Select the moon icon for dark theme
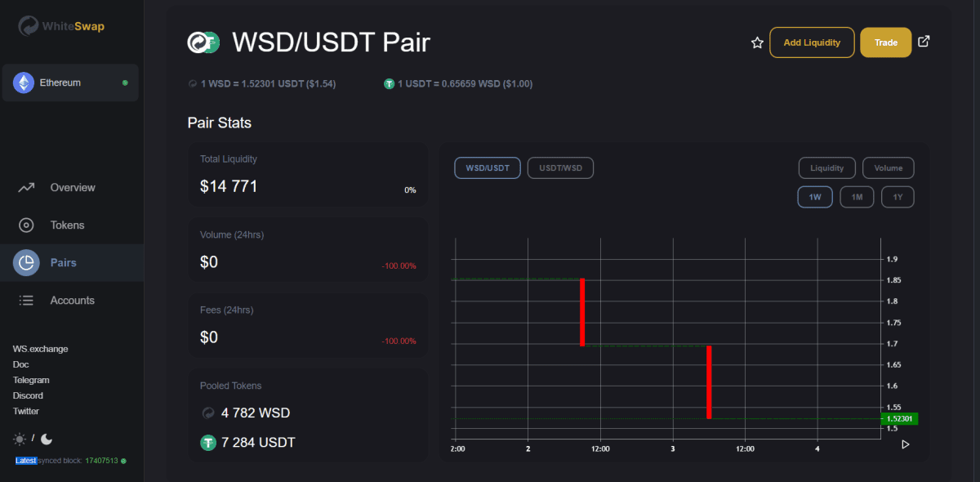This screenshot has height=482, width=980. coord(46,439)
